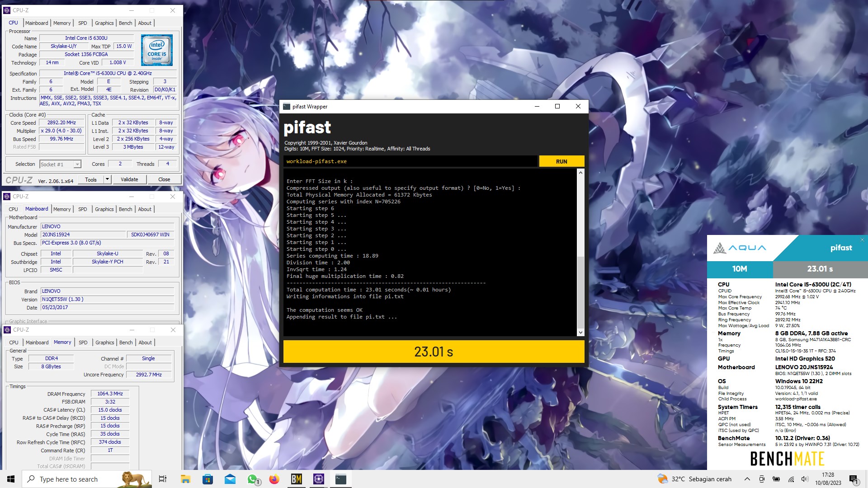Viewport: 868px width, 488px height.
Task: Click the Multiplier value x 29.0
Action: pyautogui.click(x=61, y=131)
